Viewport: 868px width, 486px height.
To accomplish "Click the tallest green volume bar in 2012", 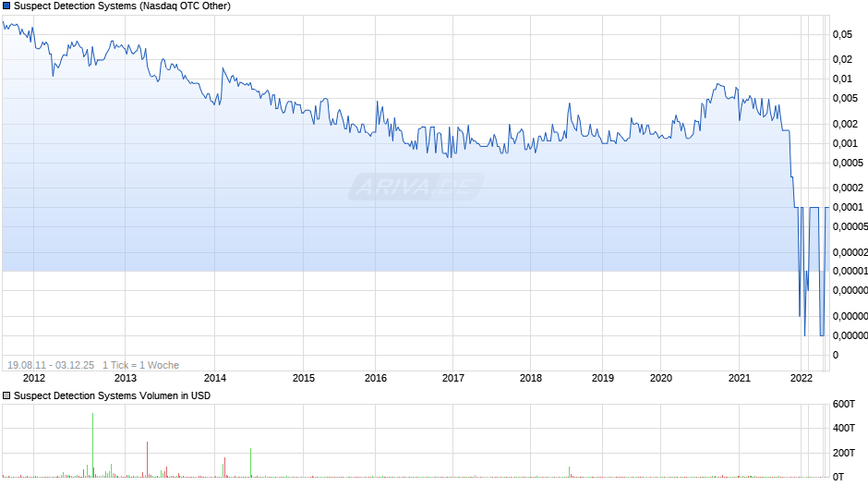I will click(x=92, y=445).
